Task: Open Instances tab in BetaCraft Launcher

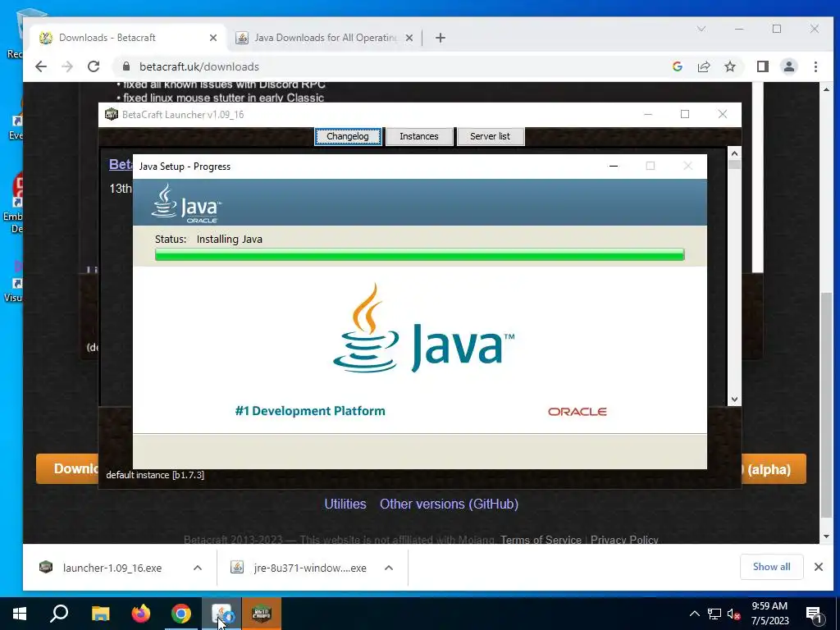Action: pos(419,136)
